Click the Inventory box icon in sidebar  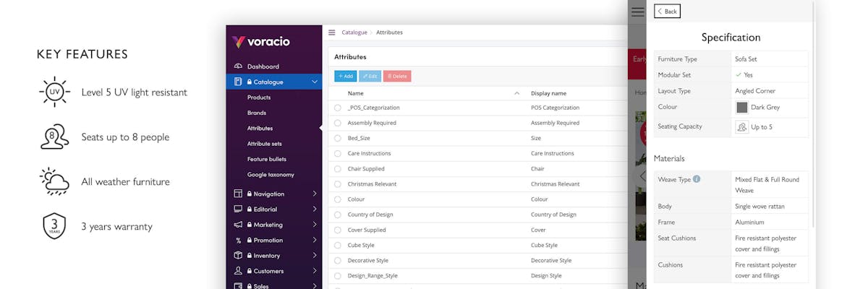click(x=238, y=255)
